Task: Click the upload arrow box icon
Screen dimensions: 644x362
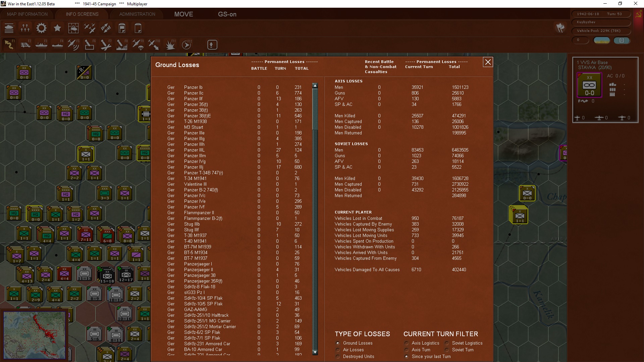Action: coord(212,45)
